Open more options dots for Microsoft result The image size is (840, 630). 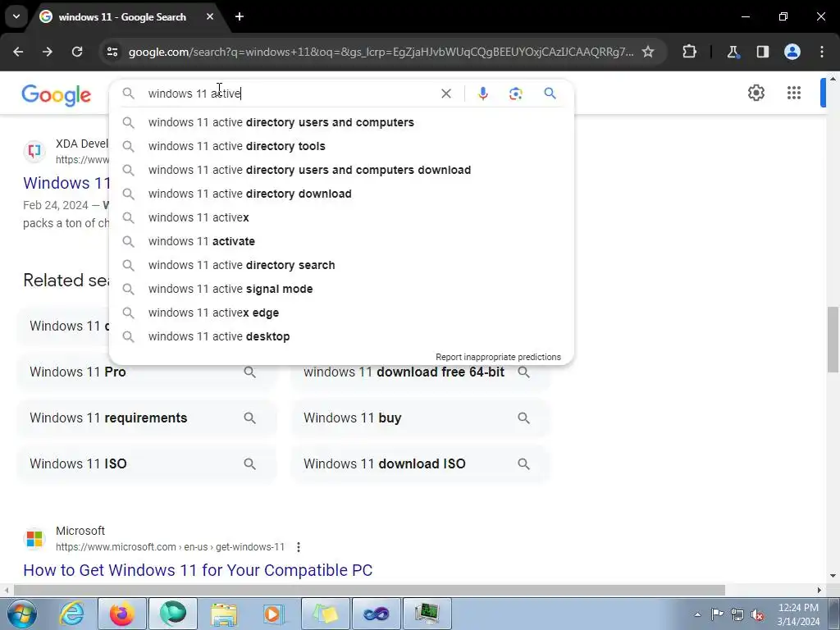[299, 547]
